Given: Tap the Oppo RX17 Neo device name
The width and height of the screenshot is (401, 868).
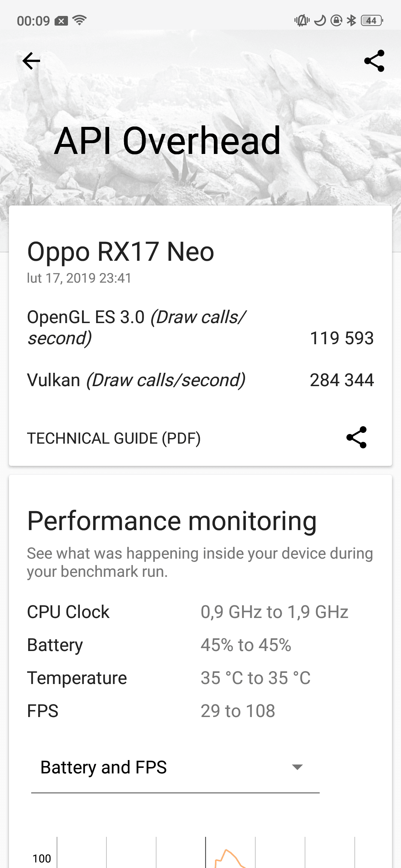Looking at the screenshot, I should click(121, 252).
